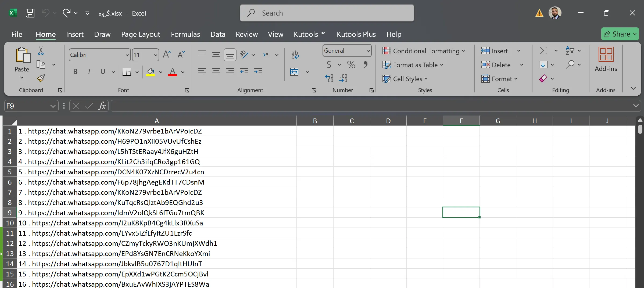The width and height of the screenshot is (644, 288).
Task: Click the Insert cells button
Action: tap(494, 51)
